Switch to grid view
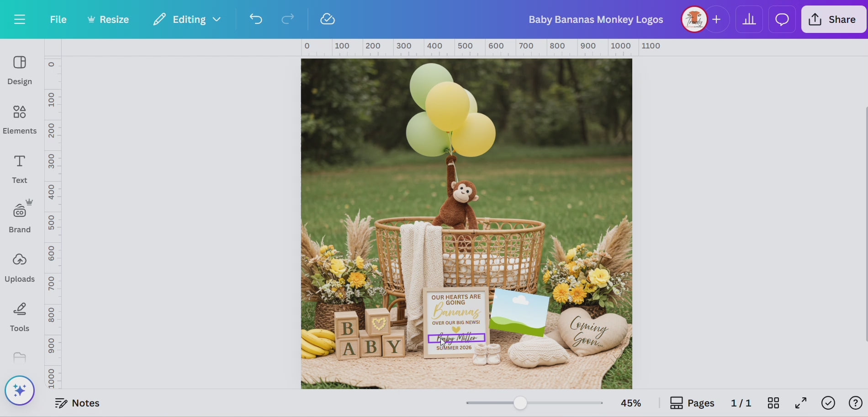The height and width of the screenshot is (417, 868). coord(773,403)
